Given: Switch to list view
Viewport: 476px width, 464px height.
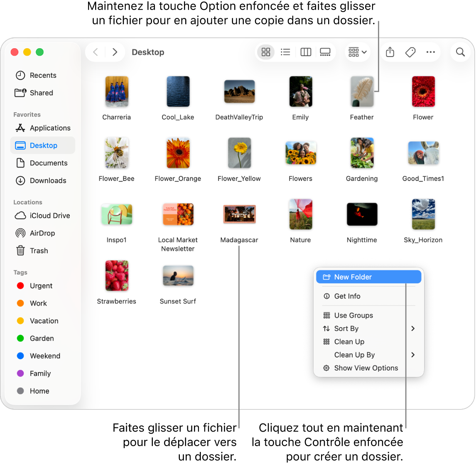Looking at the screenshot, I should (x=285, y=52).
